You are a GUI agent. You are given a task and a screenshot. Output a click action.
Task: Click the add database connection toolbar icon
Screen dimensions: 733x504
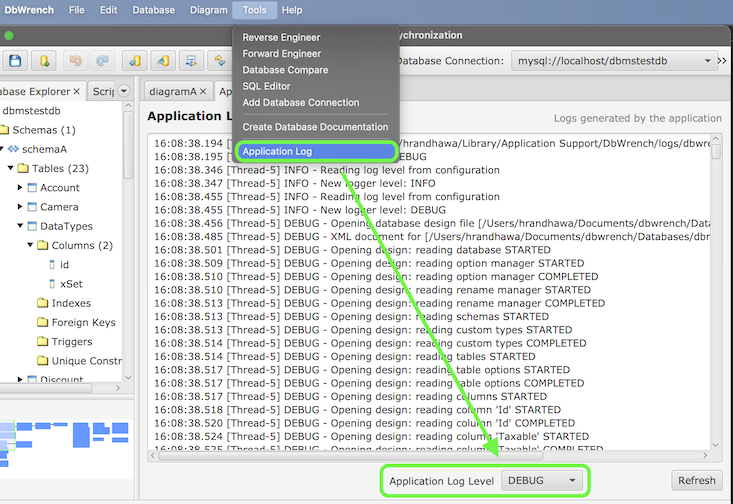pyautogui.click(x=44, y=61)
